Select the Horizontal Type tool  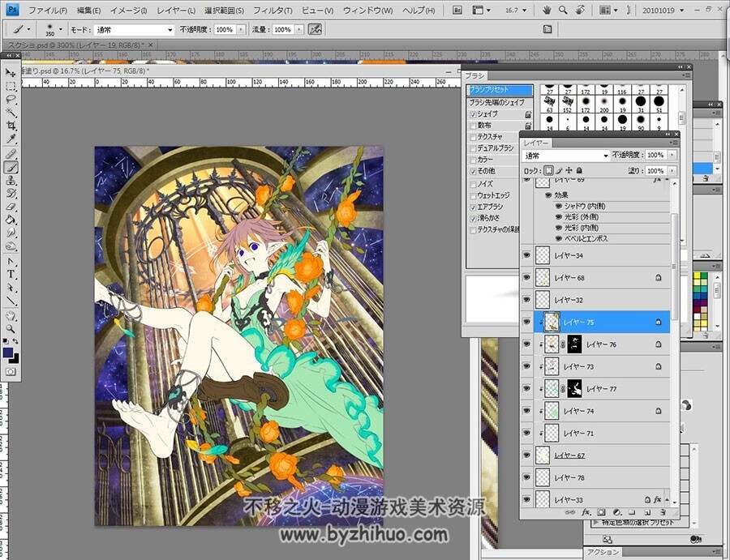[11, 275]
